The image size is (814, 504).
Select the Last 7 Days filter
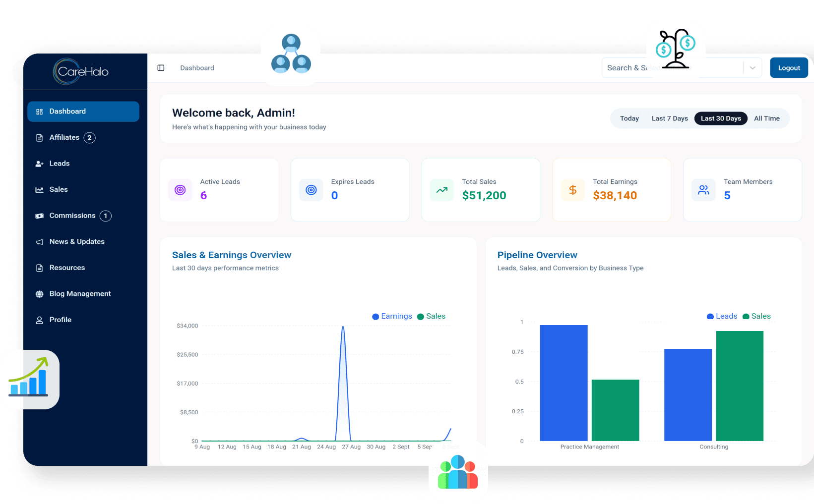coord(669,118)
